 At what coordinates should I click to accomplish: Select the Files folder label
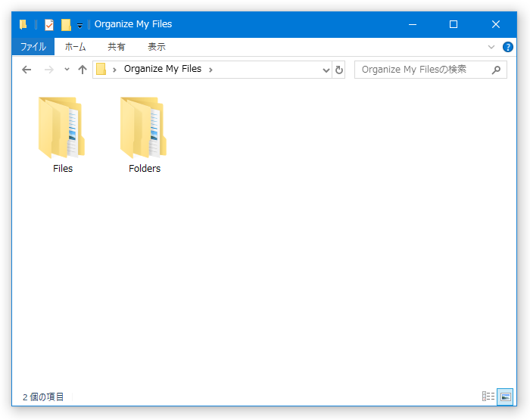click(x=63, y=168)
